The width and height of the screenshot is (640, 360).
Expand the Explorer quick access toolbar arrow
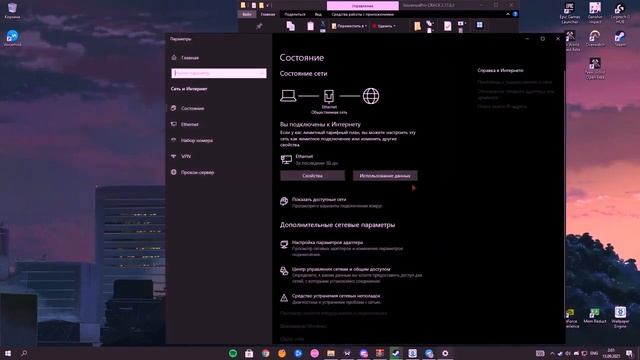pos(268,5)
